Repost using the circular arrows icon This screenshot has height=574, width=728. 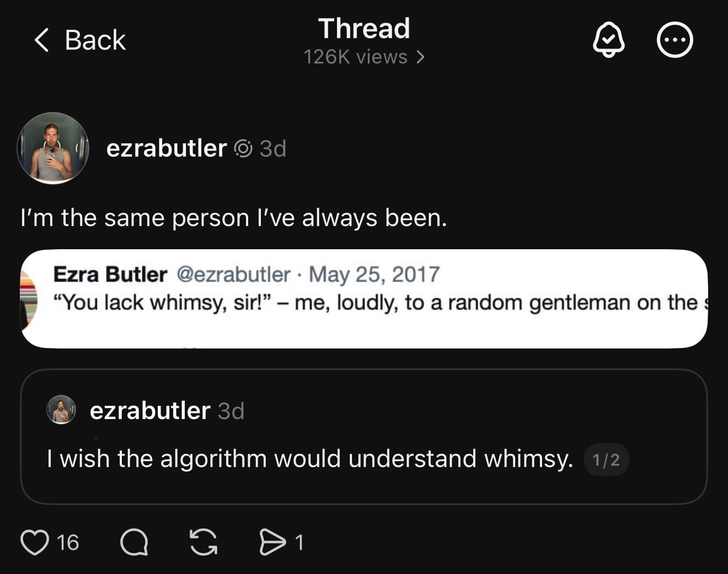click(x=204, y=542)
